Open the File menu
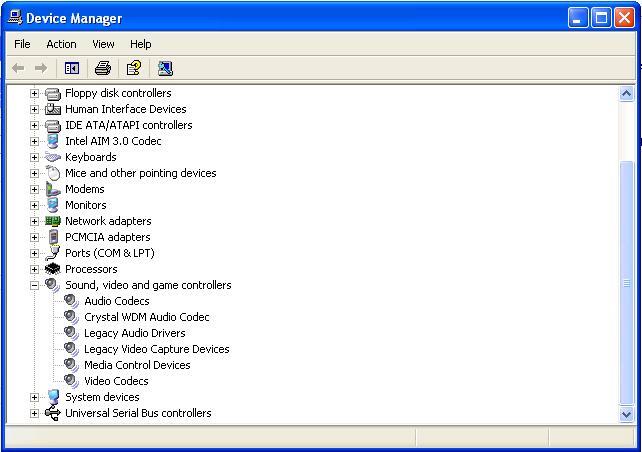Screen dimensions: 642x452 [x=22, y=44]
